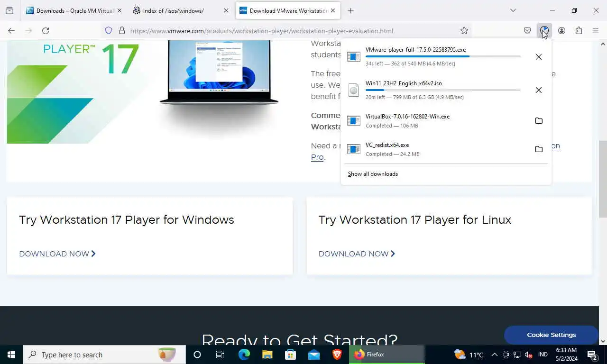Launch Microsoft Edge from taskbar
This screenshot has width=607, height=364.
pyautogui.click(x=244, y=355)
